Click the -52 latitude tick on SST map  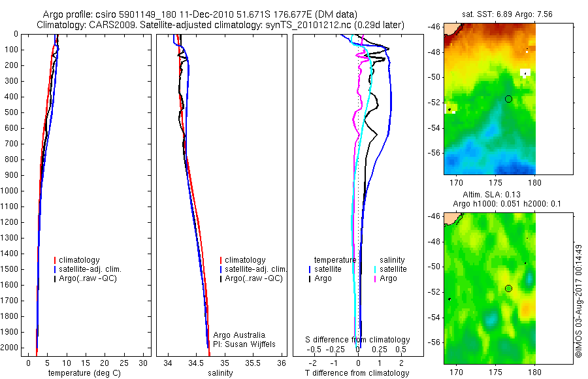[434, 103]
